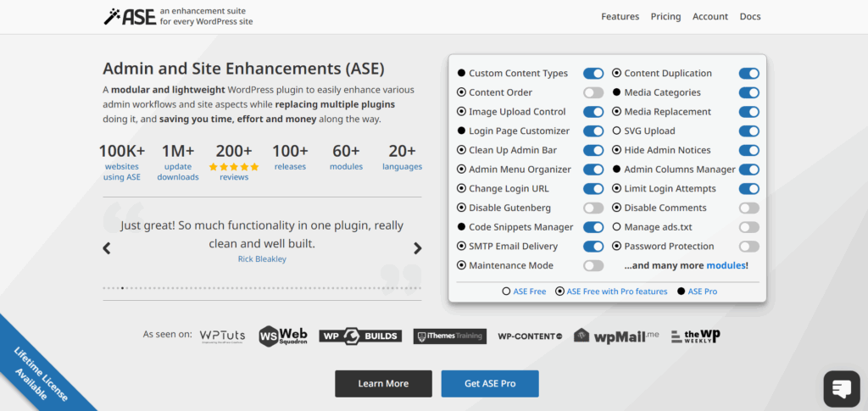Click the WPTuts logo
Screen dimensions: 868x411
[223, 336]
